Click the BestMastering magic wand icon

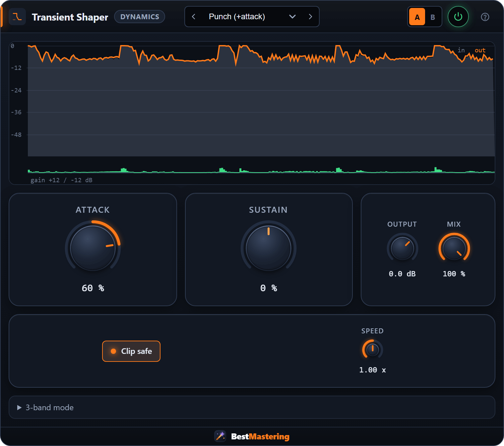click(220, 436)
